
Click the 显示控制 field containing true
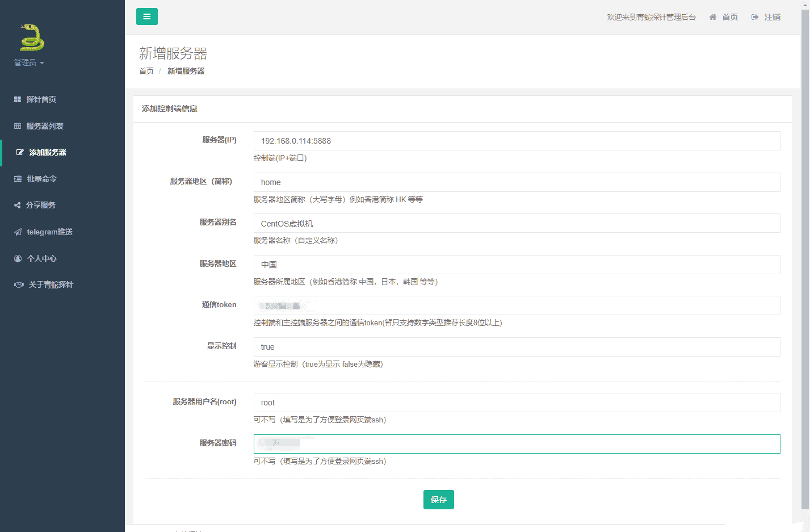[x=517, y=347]
